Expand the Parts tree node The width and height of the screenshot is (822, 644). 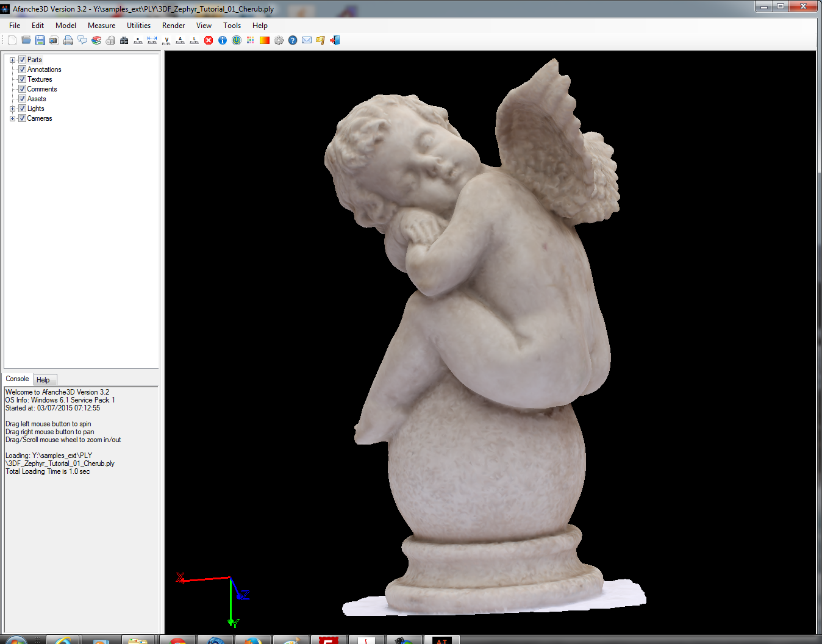coord(12,60)
